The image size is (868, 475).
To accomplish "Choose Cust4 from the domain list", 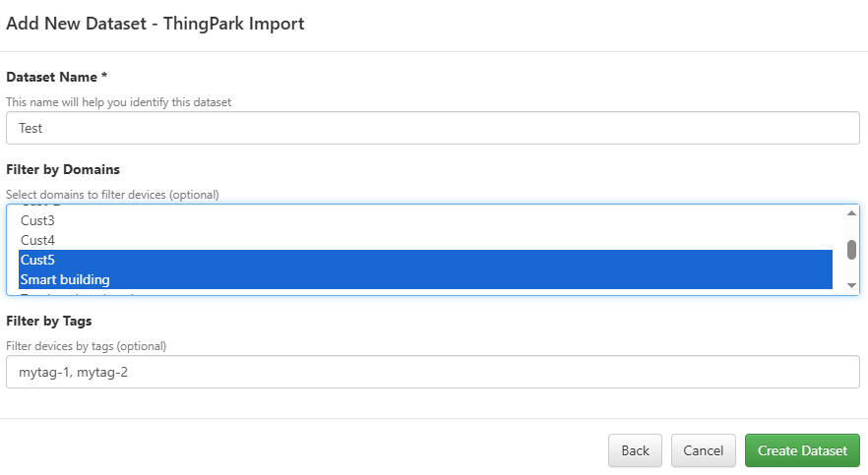I will 37,240.
